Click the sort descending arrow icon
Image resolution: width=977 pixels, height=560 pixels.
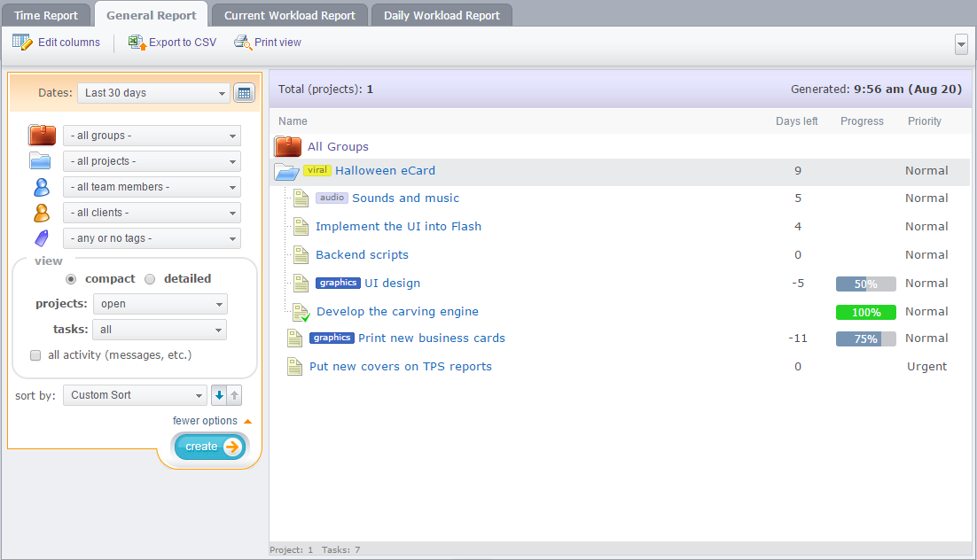(x=220, y=395)
